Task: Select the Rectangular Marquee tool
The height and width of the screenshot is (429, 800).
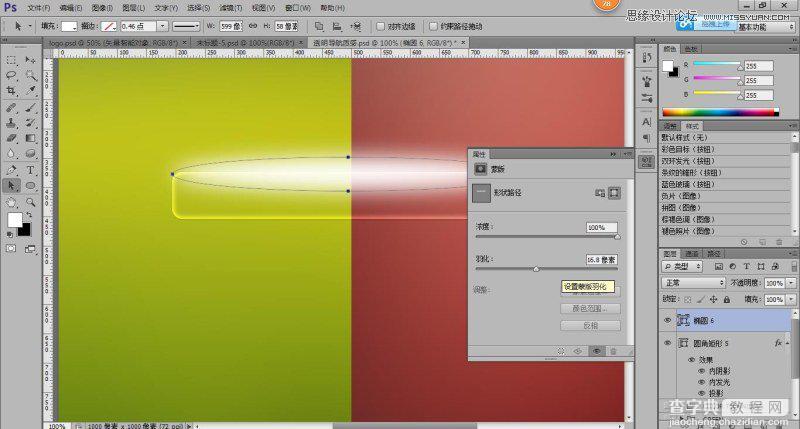Action: click(x=11, y=61)
